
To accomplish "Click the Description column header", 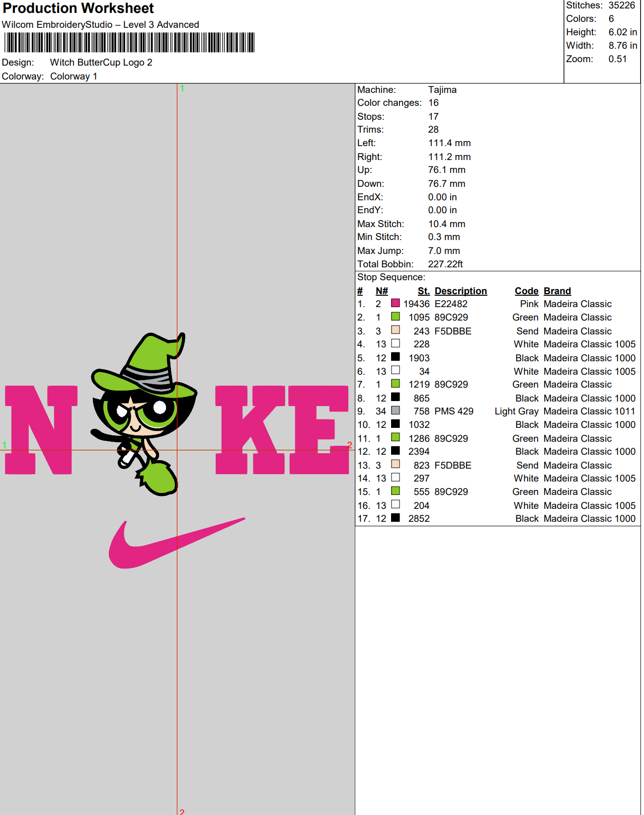I will coord(460,291).
